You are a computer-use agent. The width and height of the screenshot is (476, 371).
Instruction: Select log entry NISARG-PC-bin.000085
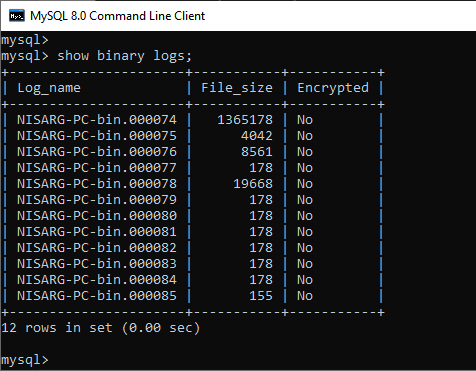[x=97, y=296]
